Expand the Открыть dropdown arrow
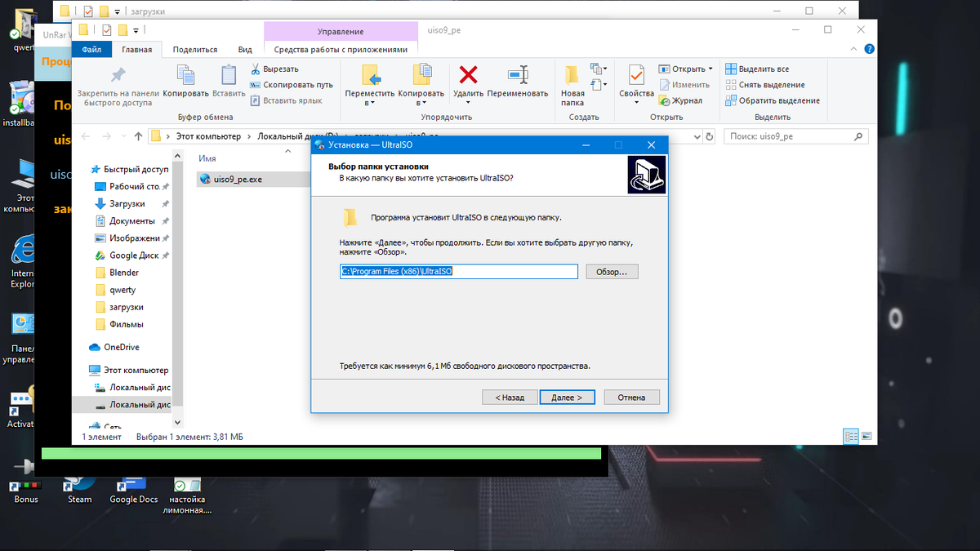Screen dimensions: 980x551 coord(710,69)
